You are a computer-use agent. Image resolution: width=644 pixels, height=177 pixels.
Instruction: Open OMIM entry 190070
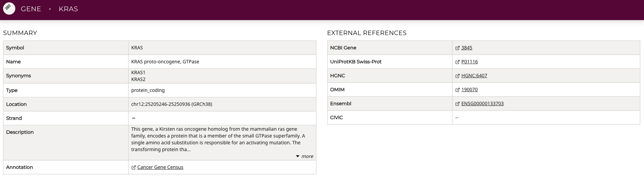pyautogui.click(x=469, y=90)
